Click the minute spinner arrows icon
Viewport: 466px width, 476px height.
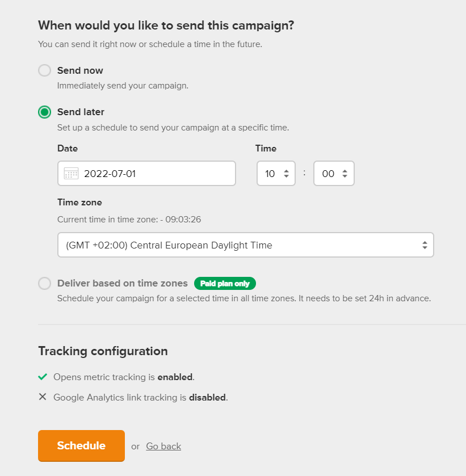(345, 174)
